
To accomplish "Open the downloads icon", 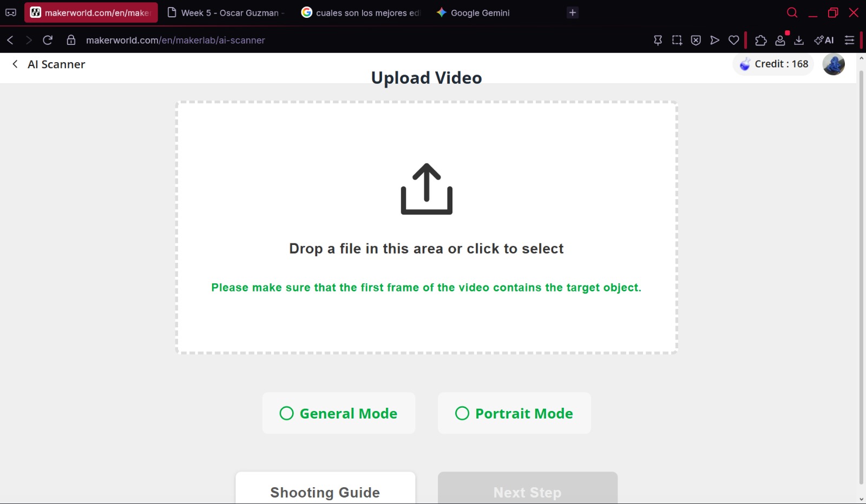I will [x=799, y=40].
